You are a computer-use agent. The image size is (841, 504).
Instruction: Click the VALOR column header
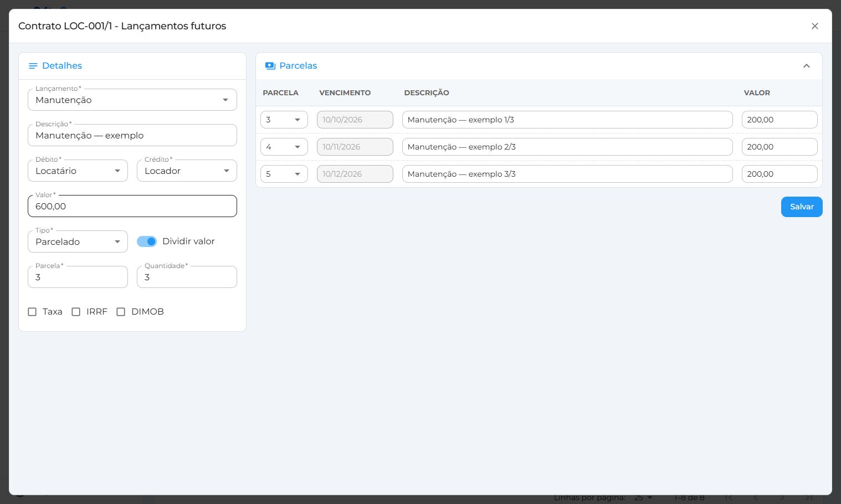coord(757,93)
